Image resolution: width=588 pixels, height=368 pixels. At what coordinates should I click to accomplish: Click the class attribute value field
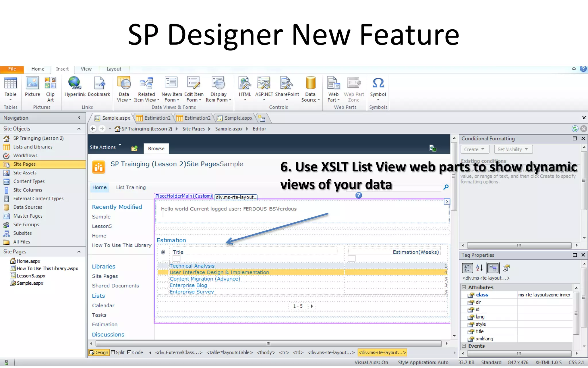(544, 295)
